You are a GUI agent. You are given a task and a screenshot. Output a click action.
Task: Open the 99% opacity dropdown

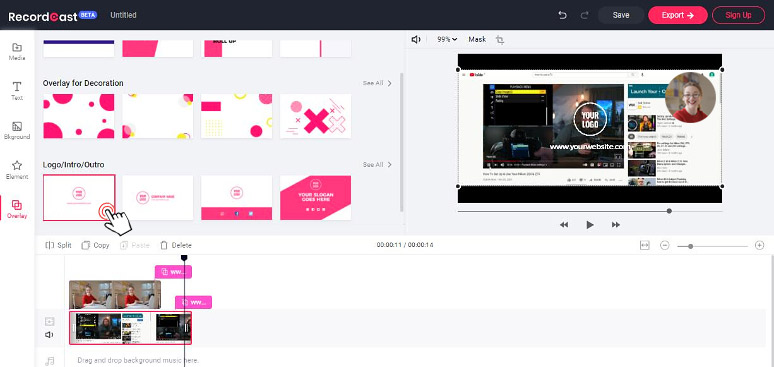tap(447, 40)
